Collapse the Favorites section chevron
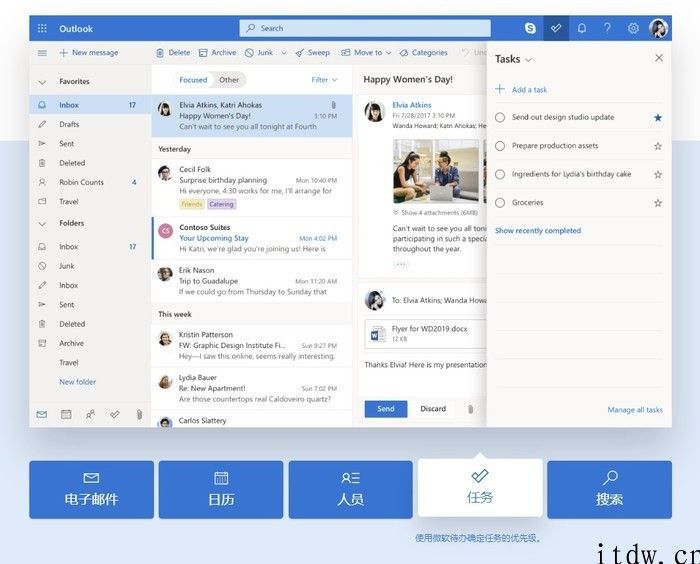700x564 pixels. (42, 82)
